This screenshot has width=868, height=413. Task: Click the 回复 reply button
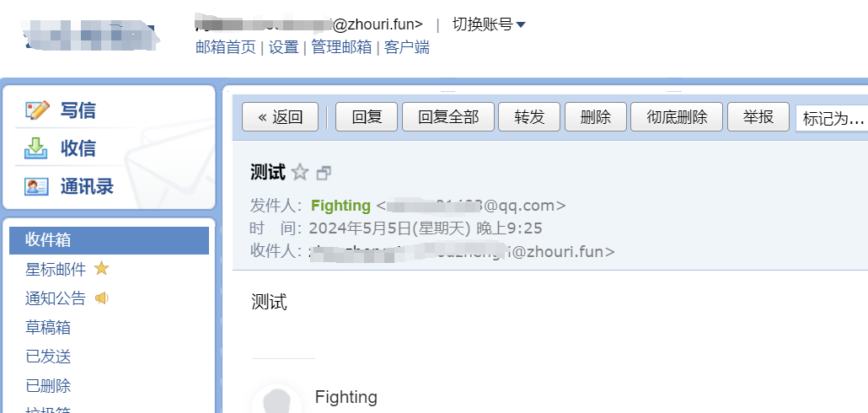pyautogui.click(x=367, y=117)
